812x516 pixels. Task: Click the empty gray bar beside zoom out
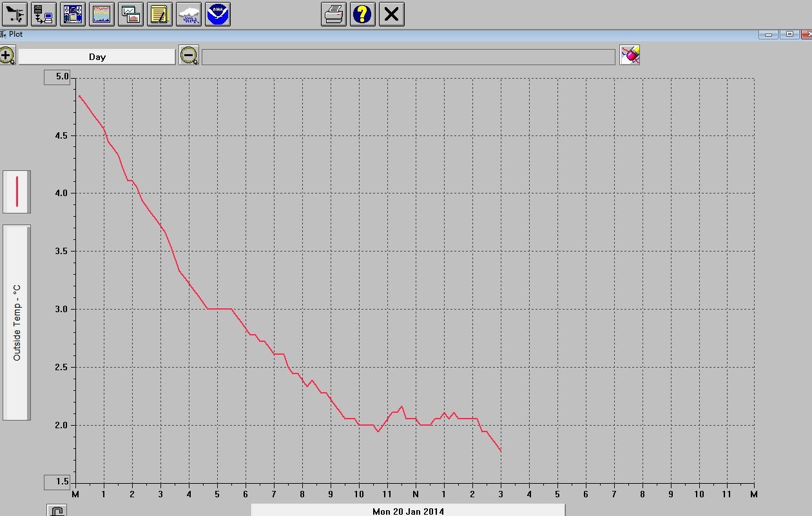[x=409, y=57]
